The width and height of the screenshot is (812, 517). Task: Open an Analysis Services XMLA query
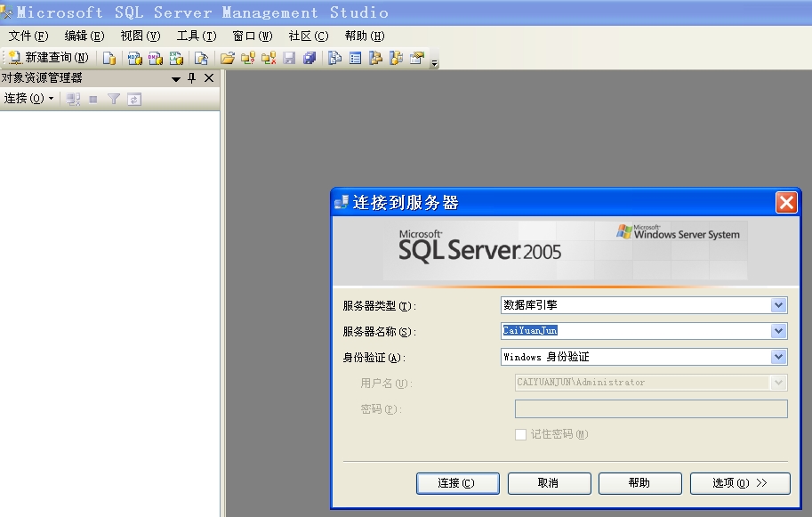click(176, 58)
